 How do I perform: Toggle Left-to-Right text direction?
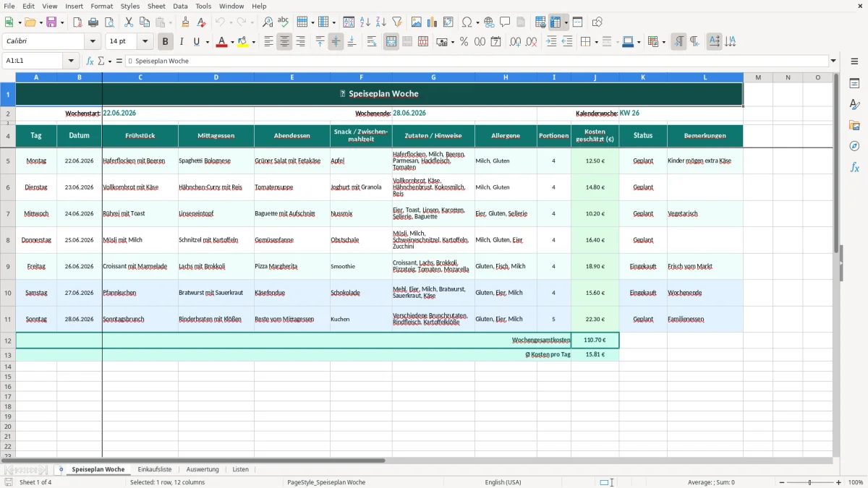point(678,42)
